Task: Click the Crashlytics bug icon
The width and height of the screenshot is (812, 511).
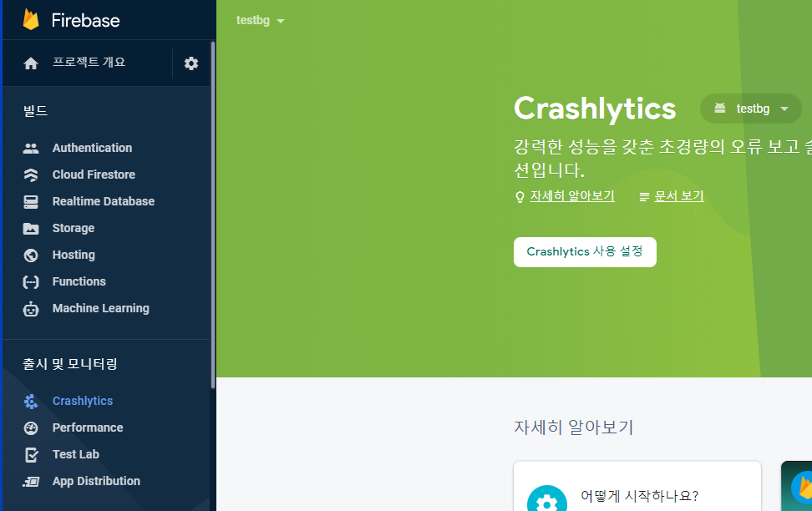Action: tap(31, 402)
